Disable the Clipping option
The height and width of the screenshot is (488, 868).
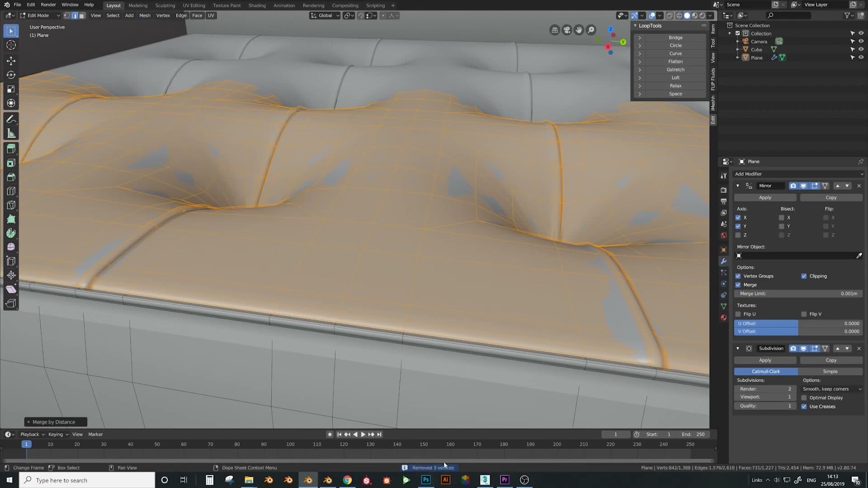tap(804, 276)
